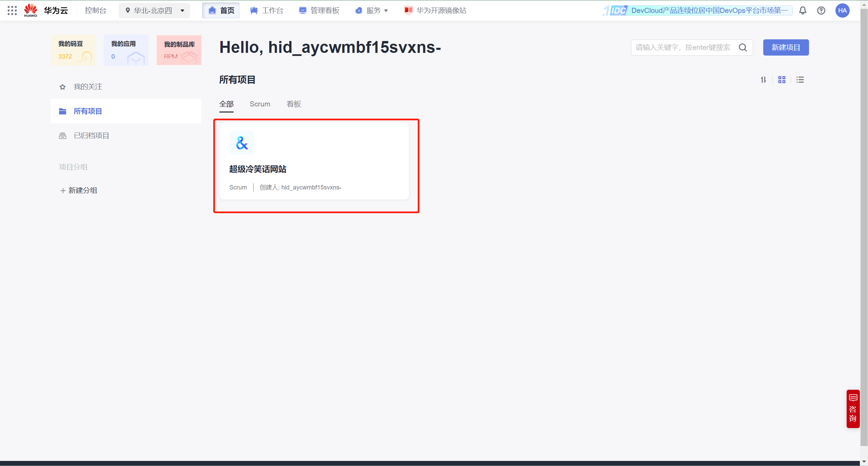868x466 pixels.
Task: Select 我的关注 in sidebar
Action: click(126, 87)
